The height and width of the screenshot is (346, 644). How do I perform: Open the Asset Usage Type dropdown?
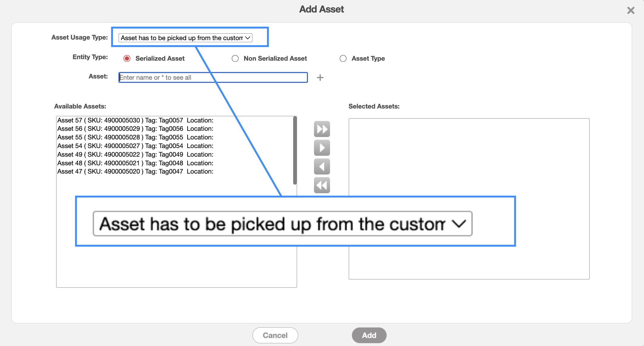pos(185,38)
